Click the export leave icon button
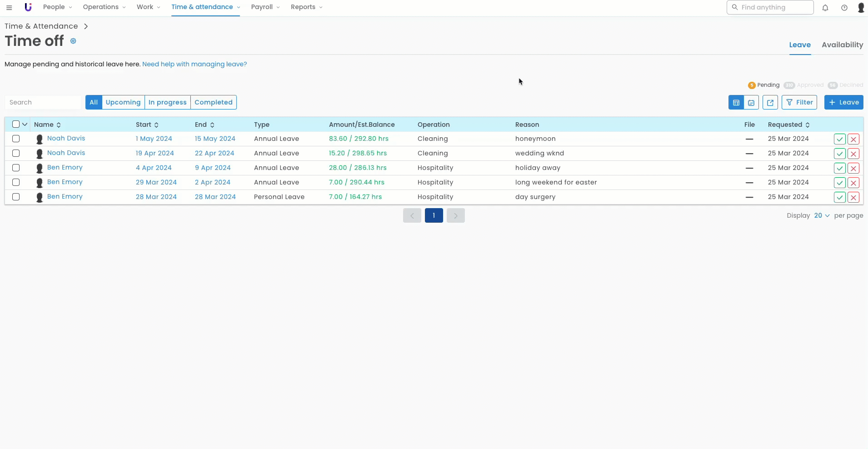 pyautogui.click(x=770, y=103)
